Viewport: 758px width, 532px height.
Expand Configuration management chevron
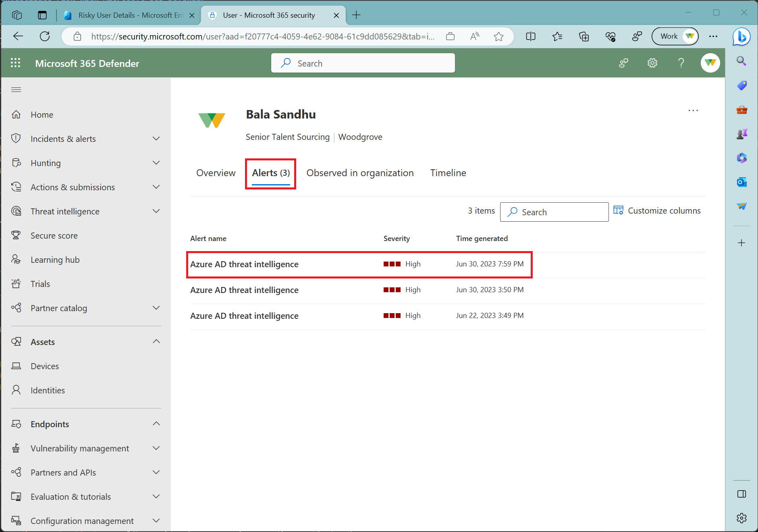click(156, 521)
